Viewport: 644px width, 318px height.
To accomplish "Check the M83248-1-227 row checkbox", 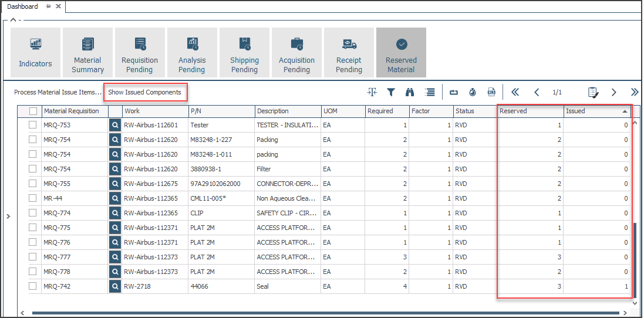I will point(32,140).
